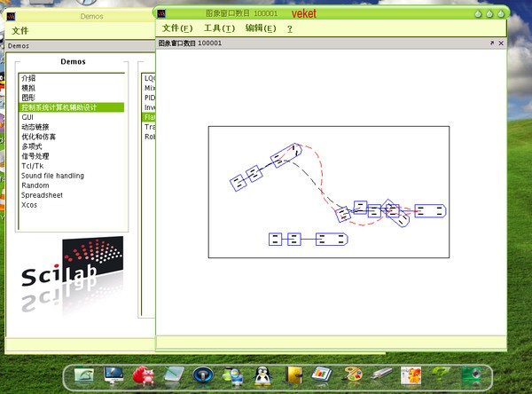The image size is (532, 394).
Task: Open the notepad with green pen dock icon
Action: tap(174, 375)
